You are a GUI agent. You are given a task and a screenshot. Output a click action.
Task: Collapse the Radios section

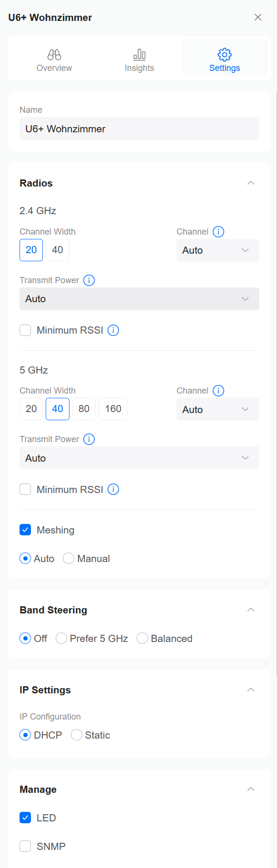[x=251, y=183]
